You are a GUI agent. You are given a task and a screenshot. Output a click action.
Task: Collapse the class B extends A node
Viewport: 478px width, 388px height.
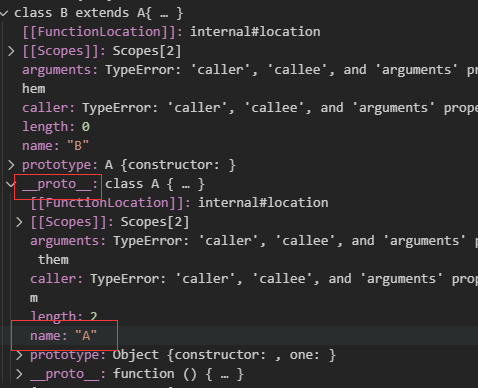tap(4, 13)
